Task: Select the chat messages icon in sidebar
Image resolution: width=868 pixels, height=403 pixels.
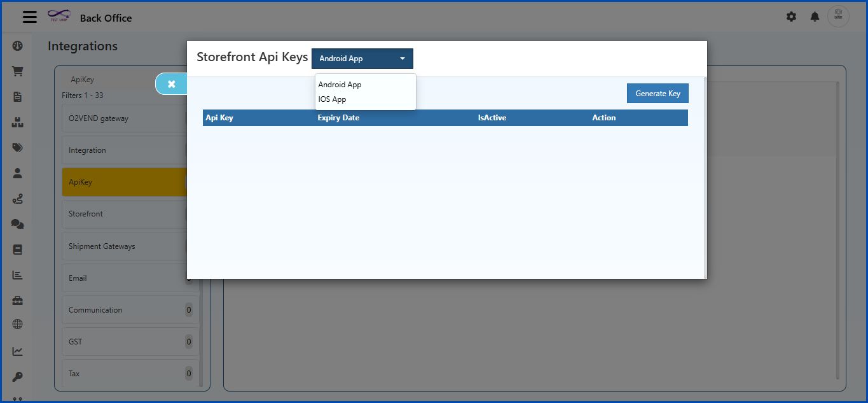Action: [x=17, y=223]
